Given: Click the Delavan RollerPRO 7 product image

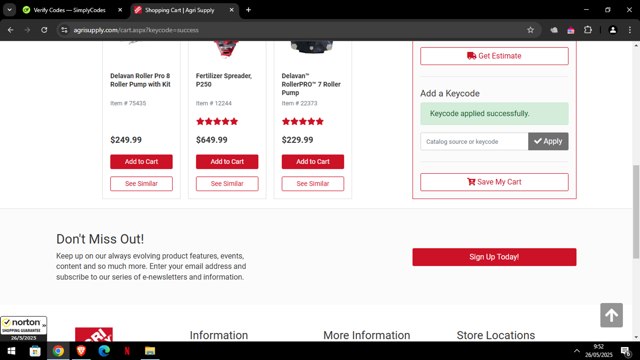Looking at the screenshot, I should point(312,47).
